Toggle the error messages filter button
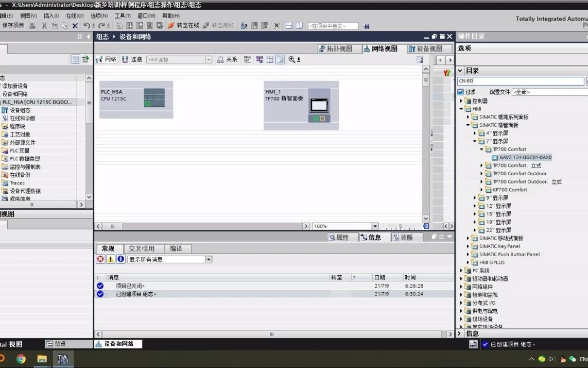This screenshot has height=368, width=588. pyautogui.click(x=100, y=259)
